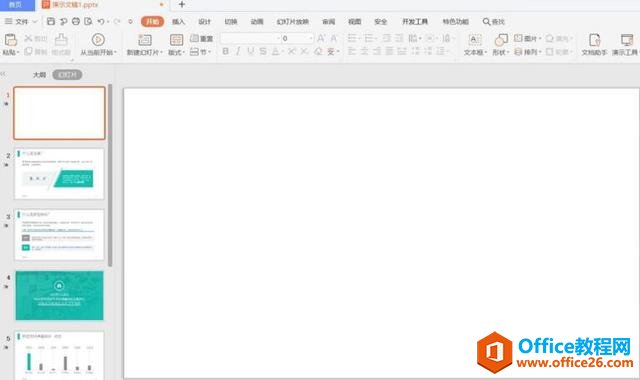Open the font name dropdown box
The image size is (640, 380).
(250, 38)
